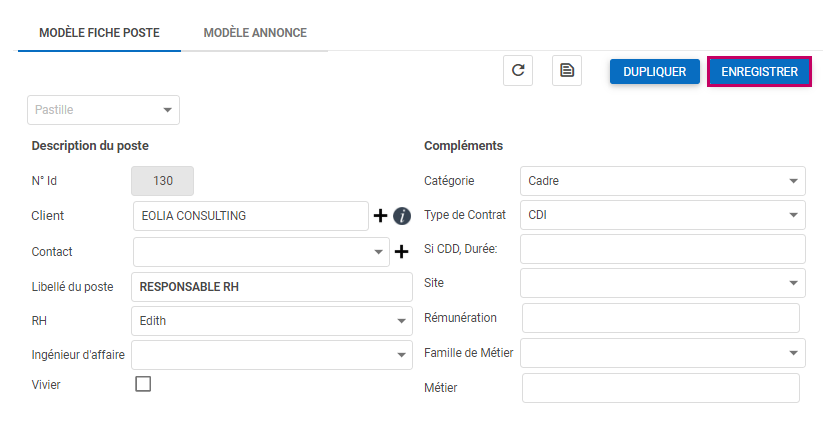Image resolution: width=823 pixels, height=421 pixels.
Task: Toggle the Vivier checkbox
Action: point(143,384)
